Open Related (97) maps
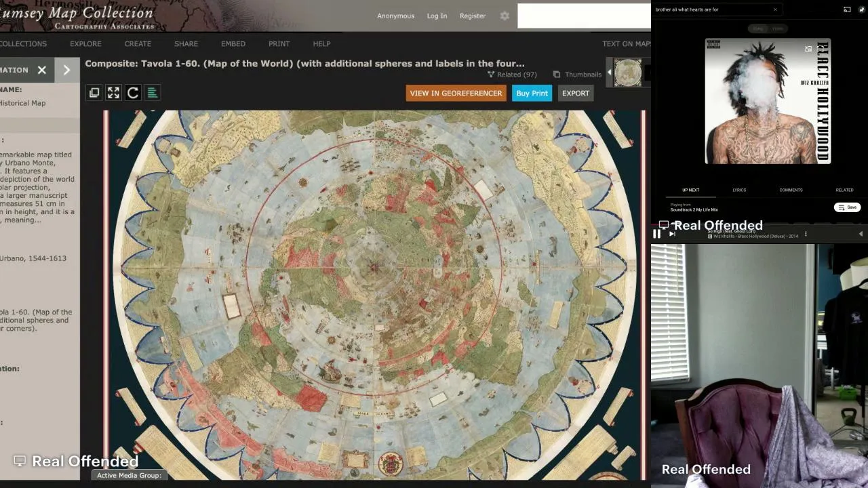 [x=512, y=75]
